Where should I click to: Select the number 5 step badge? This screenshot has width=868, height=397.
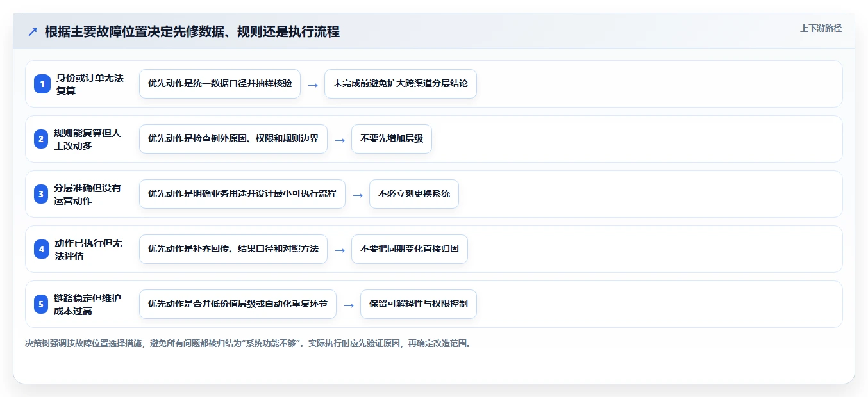(x=42, y=304)
